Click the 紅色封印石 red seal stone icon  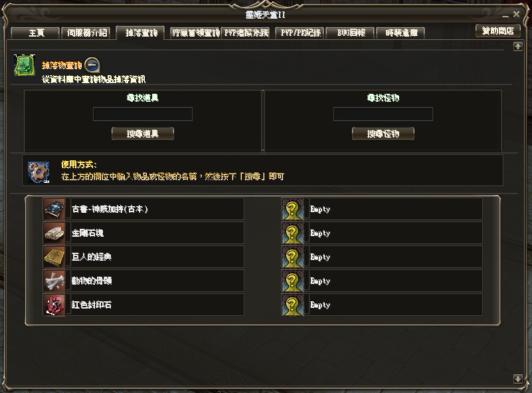54,305
